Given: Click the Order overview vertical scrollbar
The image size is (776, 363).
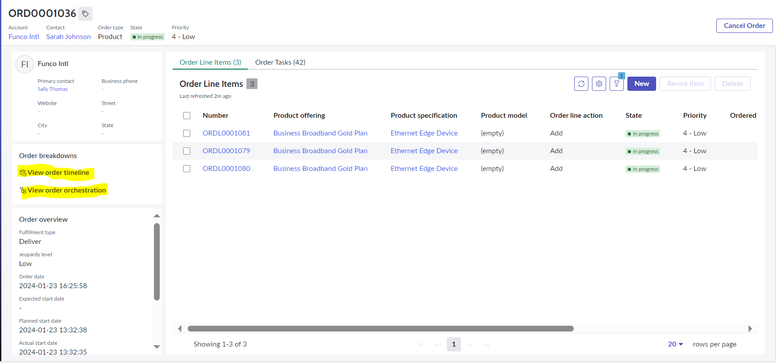Looking at the screenshot, I should pyautogui.click(x=157, y=261).
